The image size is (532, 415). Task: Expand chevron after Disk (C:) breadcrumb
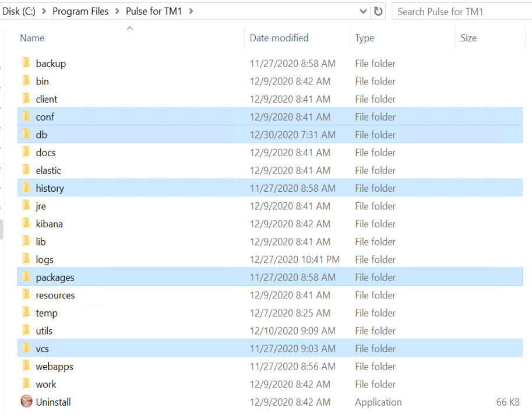tap(44, 11)
